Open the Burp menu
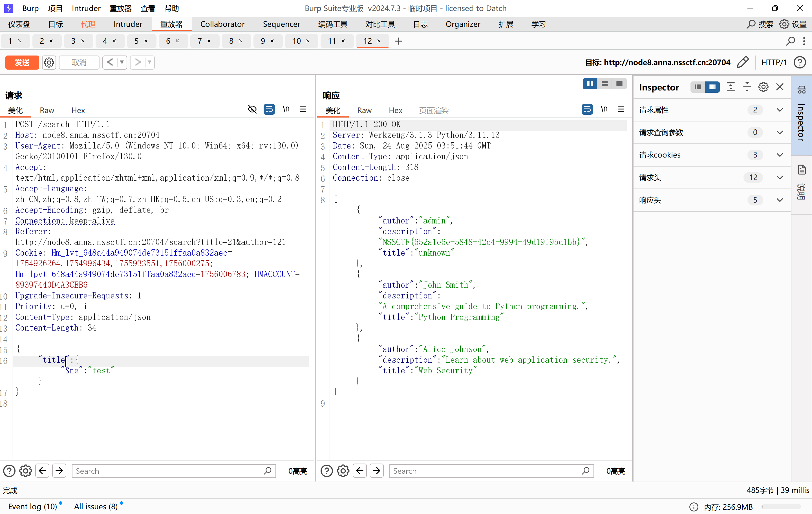 (30, 8)
